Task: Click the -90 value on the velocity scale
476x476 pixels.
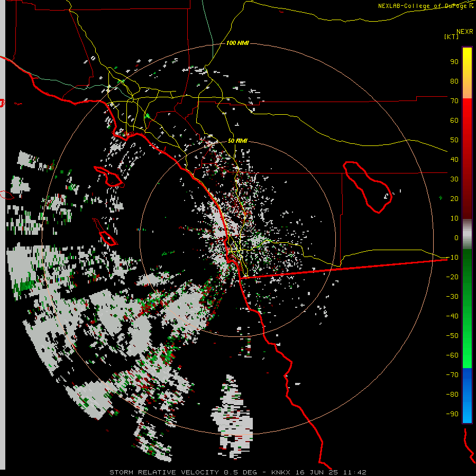Action: (x=452, y=414)
